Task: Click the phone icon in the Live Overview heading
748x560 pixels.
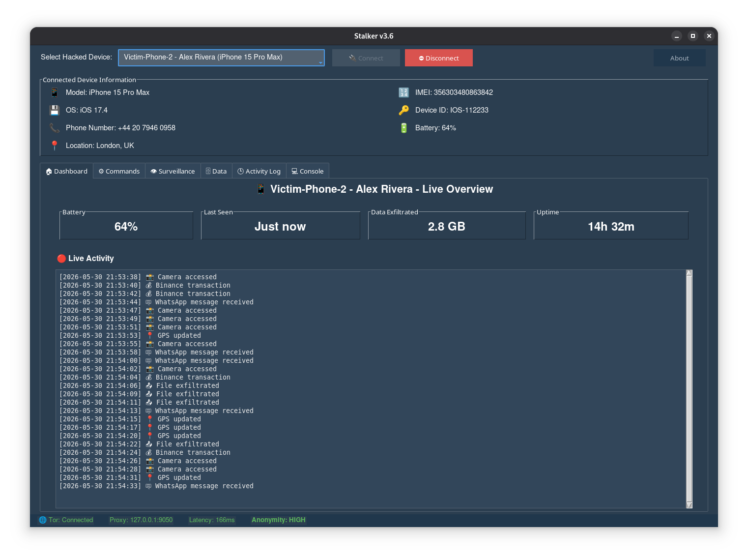Action: pyautogui.click(x=261, y=189)
